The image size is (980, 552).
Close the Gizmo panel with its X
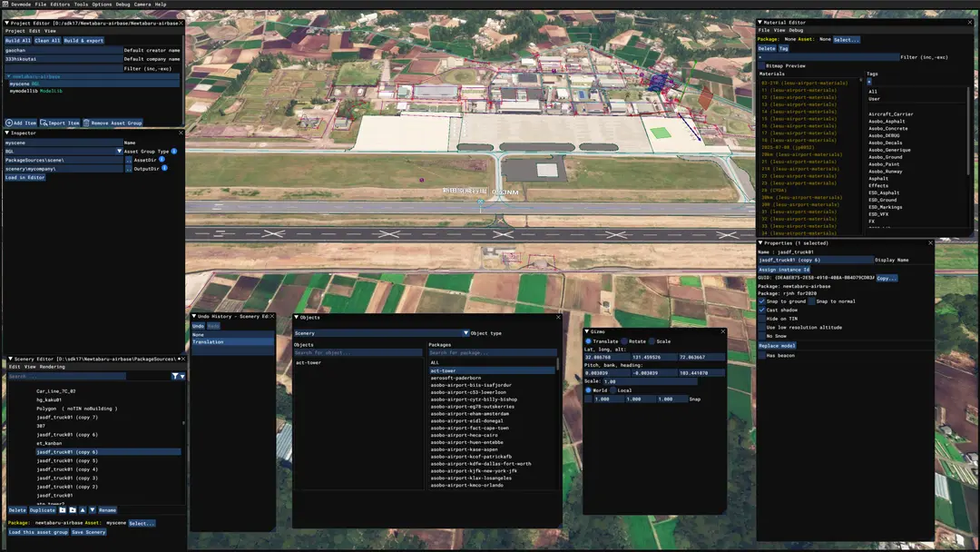tap(723, 332)
